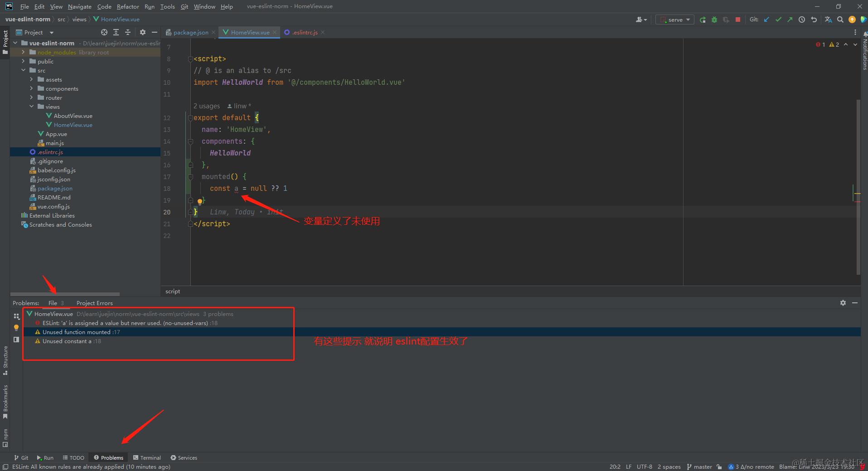868x471 pixels.
Task: Show quick fixes bulb in Problems panel
Action: click(16, 327)
